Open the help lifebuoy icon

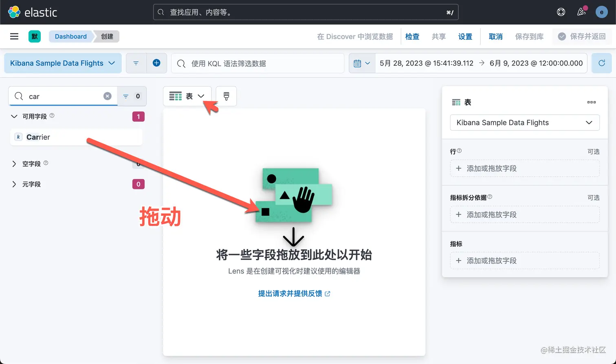click(x=561, y=12)
